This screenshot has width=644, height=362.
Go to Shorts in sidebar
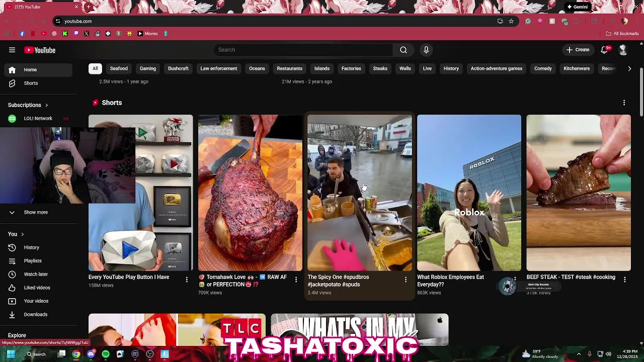click(x=38, y=83)
